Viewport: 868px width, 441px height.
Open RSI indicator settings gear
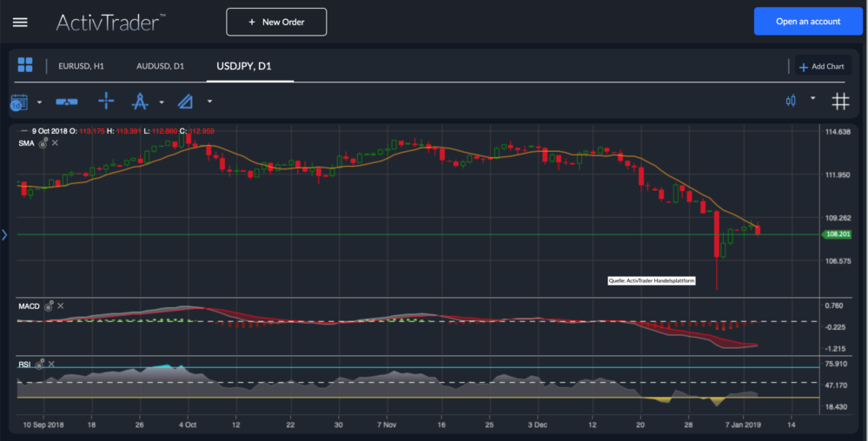click(39, 364)
